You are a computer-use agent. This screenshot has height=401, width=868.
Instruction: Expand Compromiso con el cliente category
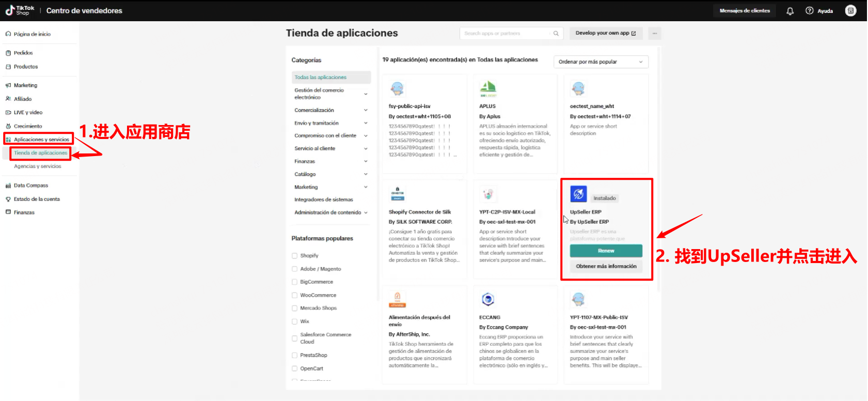(366, 136)
